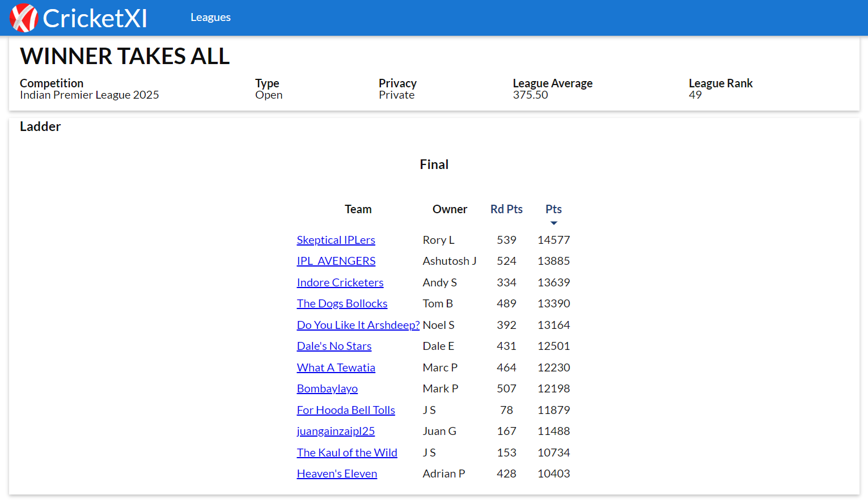
Task: Click round points value 153
Action: click(506, 453)
